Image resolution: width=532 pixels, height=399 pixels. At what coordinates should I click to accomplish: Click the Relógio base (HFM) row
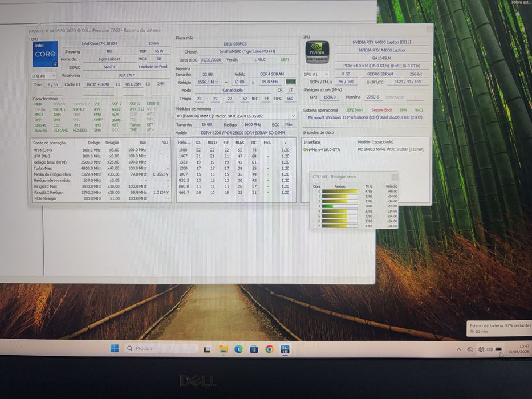101,162
